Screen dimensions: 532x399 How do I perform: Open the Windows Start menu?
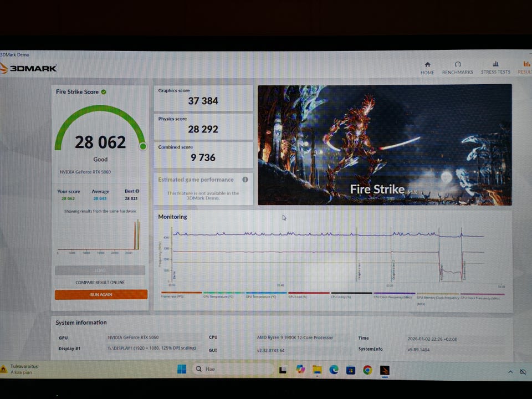point(182,369)
